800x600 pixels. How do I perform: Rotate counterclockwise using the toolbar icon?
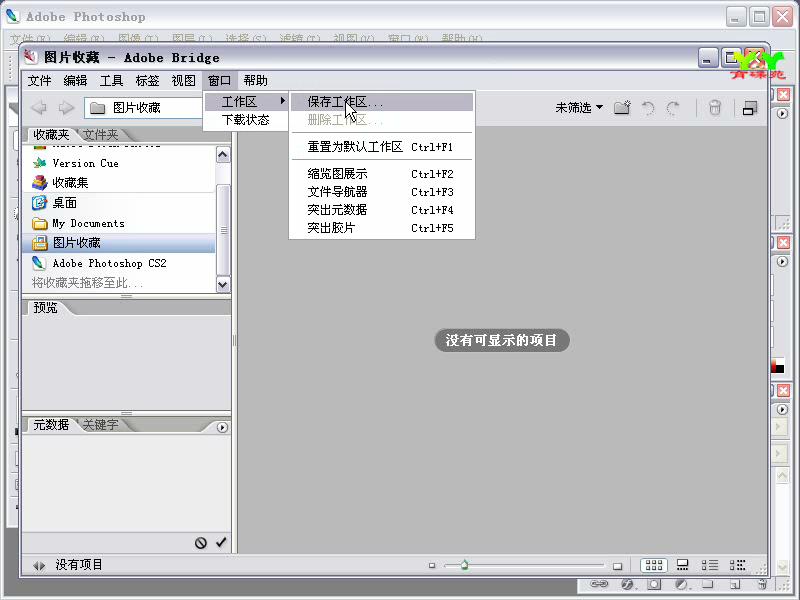648,108
